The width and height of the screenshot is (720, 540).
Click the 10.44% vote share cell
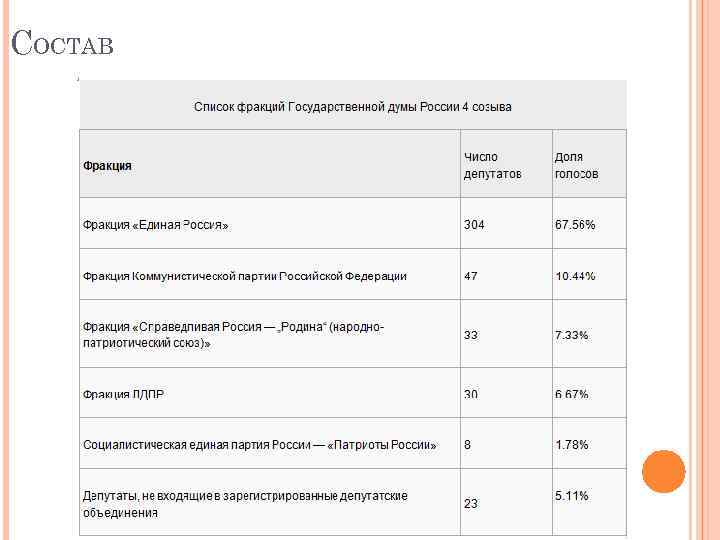click(x=575, y=275)
